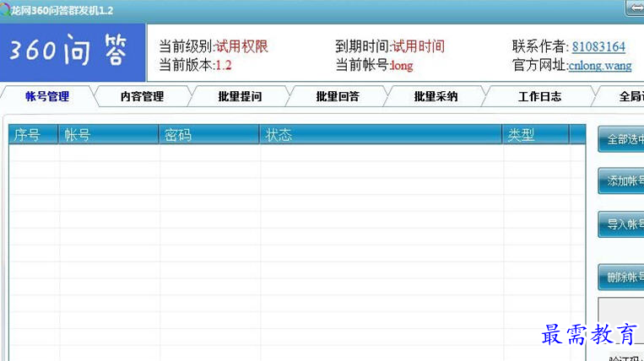Click the 删除帐号 button
This screenshot has height=361, width=644.
click(621, 277)
